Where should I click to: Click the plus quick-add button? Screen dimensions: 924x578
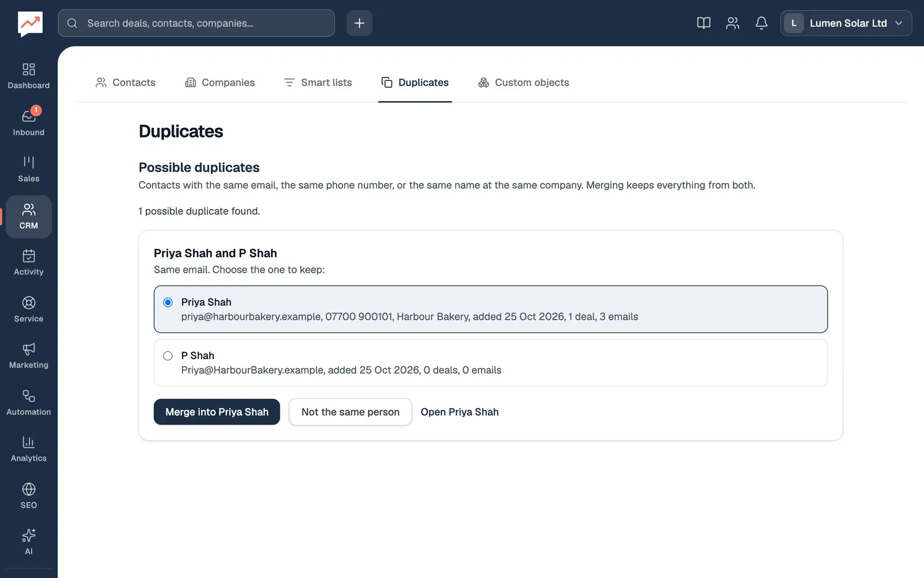tap(359, 23)
